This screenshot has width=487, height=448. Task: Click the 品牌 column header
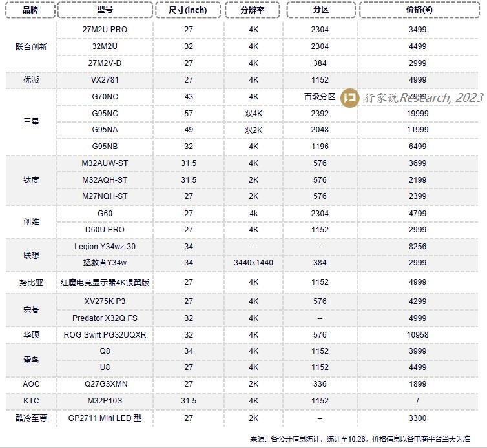[30, 10]
